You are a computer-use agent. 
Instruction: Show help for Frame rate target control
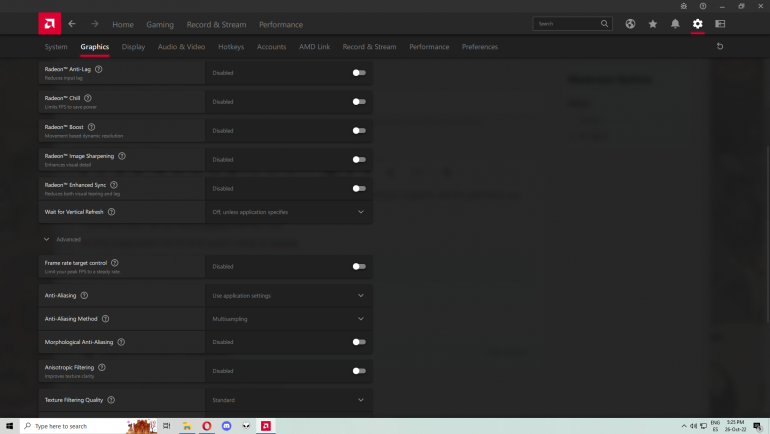[x=114, y=263]
